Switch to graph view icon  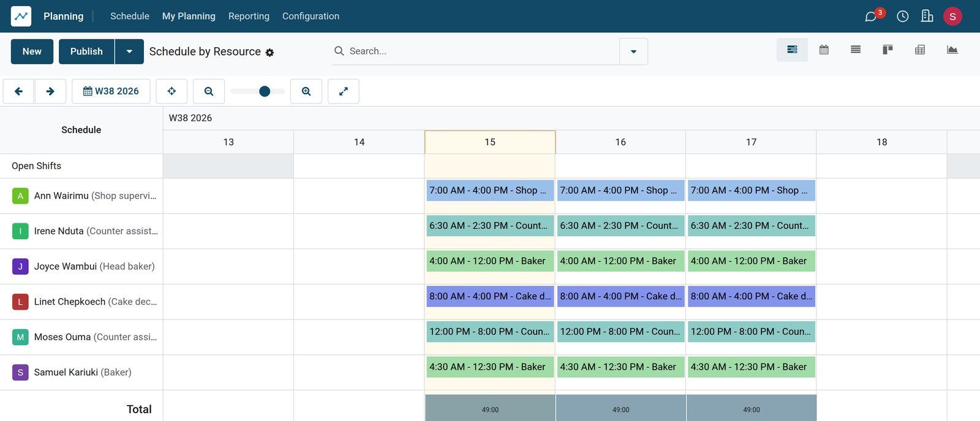pyautogui.click(x=952, y=50)
